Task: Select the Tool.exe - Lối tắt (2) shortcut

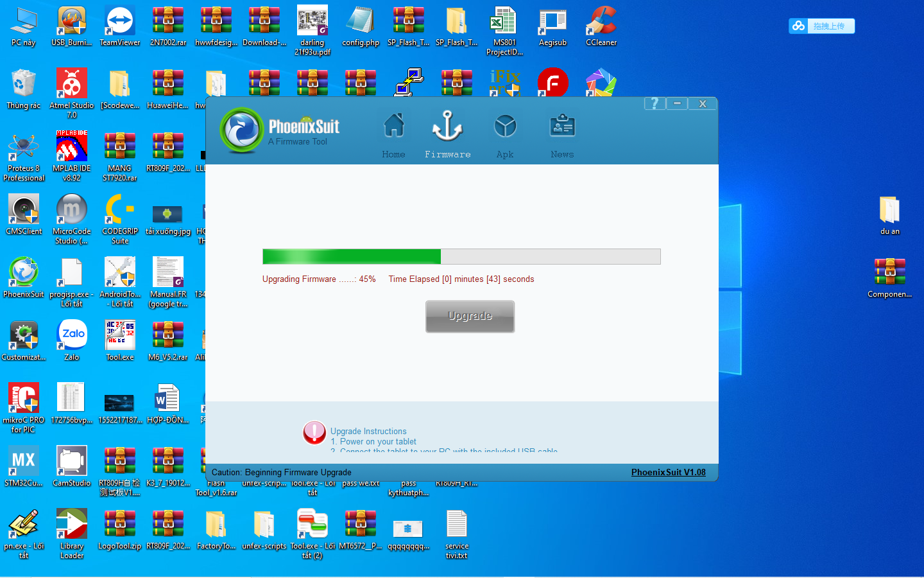Action: tap(312, 534)
